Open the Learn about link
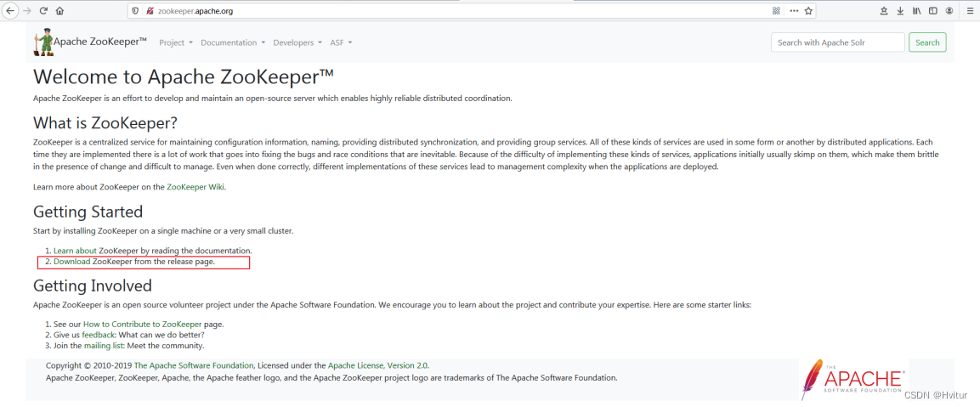 coord(75,250)
